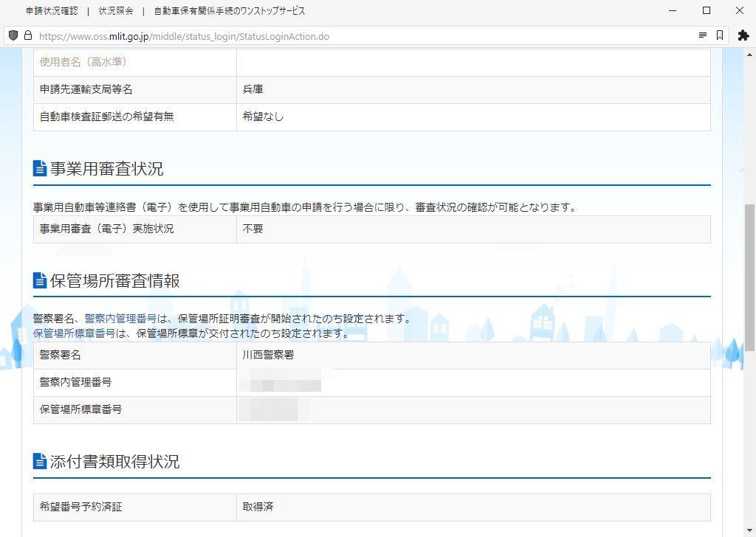This screenshot has height=537, width=756.
Task: Click the 申請先運輸支局等名 label cell
Action: click(x=135, y=89)
